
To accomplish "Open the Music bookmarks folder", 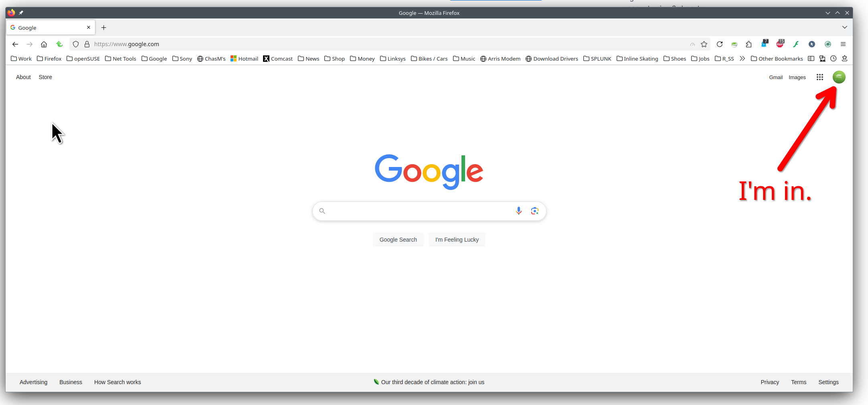I will click(x=464, y=59).
